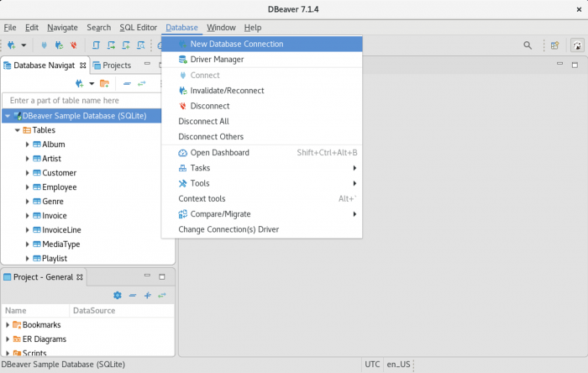
Task: Collapse the DBeaver Sample Database node arrow
Action: pyautogui.click(x=7, y=116)
